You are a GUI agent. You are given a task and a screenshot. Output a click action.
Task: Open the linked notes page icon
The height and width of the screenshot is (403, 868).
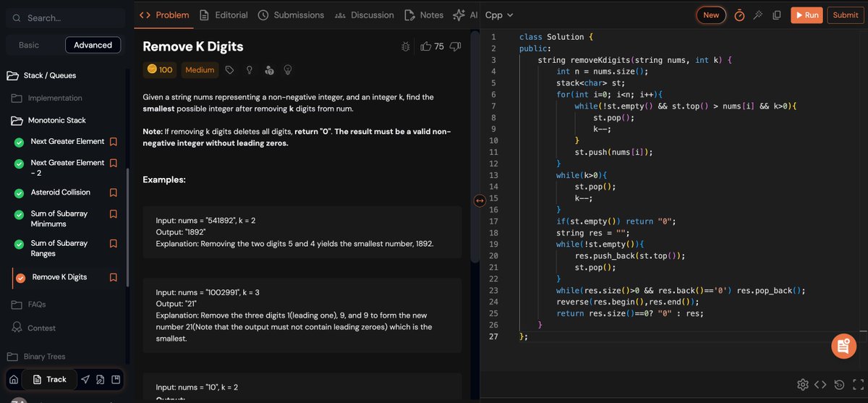click(100, 379)
